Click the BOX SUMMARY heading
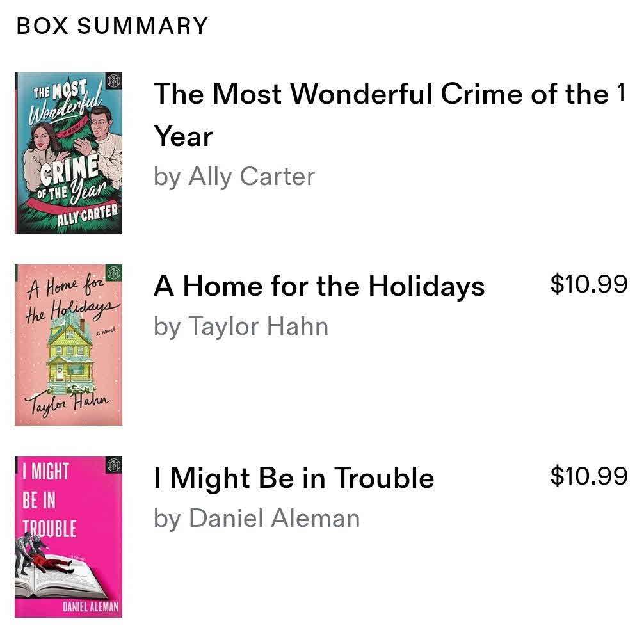644x644 pixels. tap(113, 26)
